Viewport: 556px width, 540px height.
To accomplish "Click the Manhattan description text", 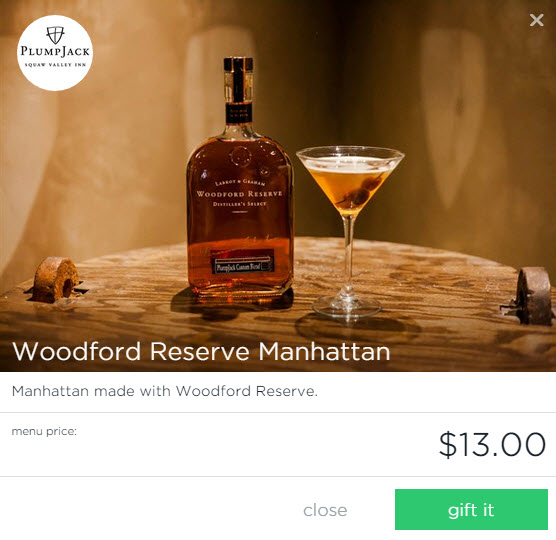I will pyautogui.click(x=165, y=391).
